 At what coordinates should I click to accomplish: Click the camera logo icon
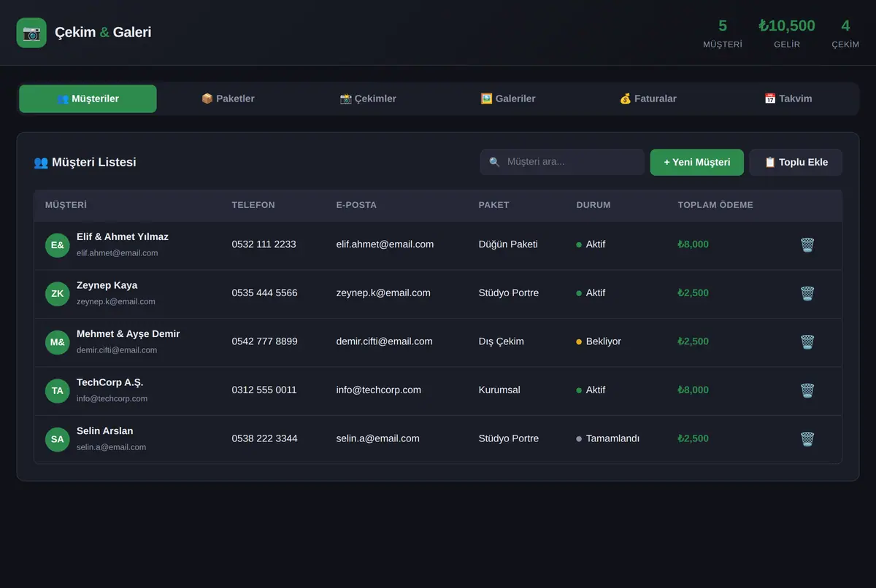click(31, 33)
